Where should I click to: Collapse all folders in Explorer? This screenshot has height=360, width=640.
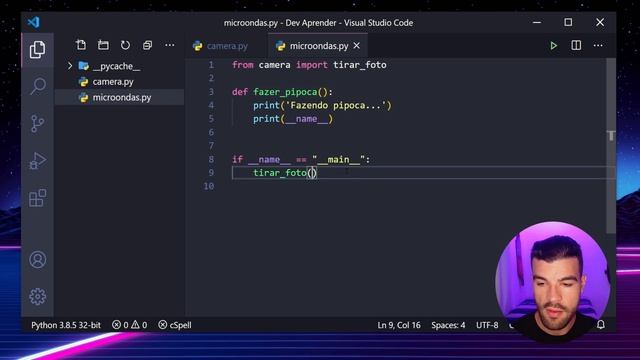point(147,45)
